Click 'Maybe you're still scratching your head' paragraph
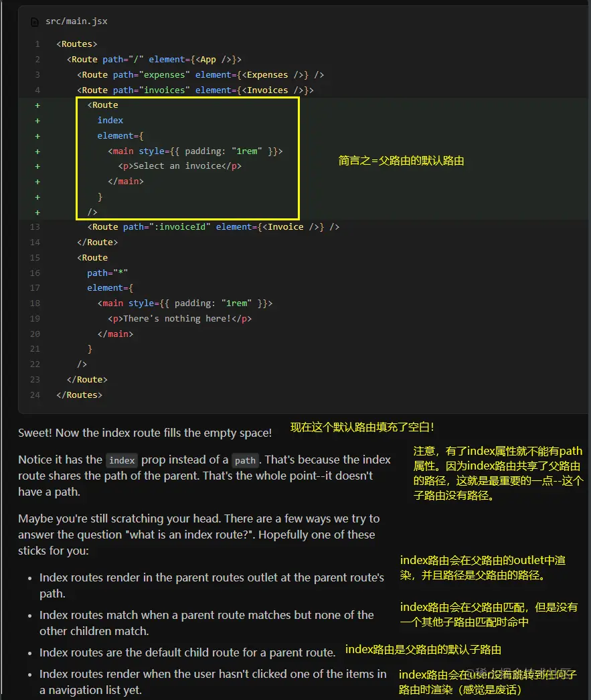The height and width of the screenshot is (700, 591). click(199, 535)
